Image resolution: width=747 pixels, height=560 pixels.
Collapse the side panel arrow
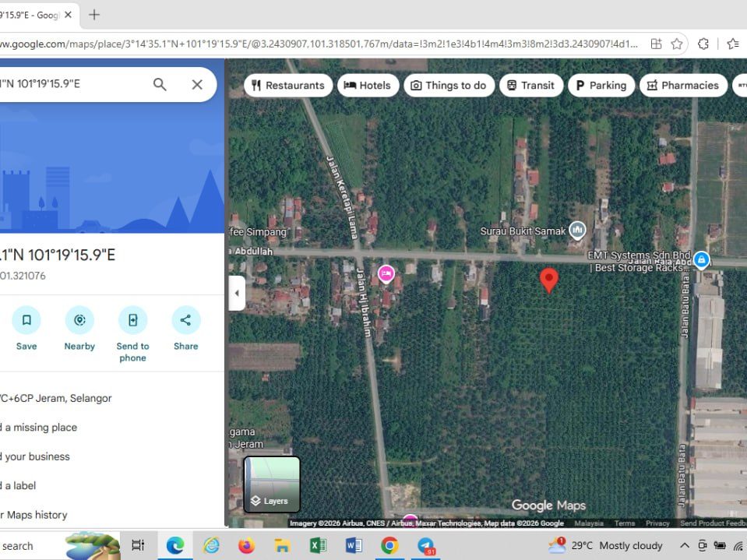tap(237, 293)
